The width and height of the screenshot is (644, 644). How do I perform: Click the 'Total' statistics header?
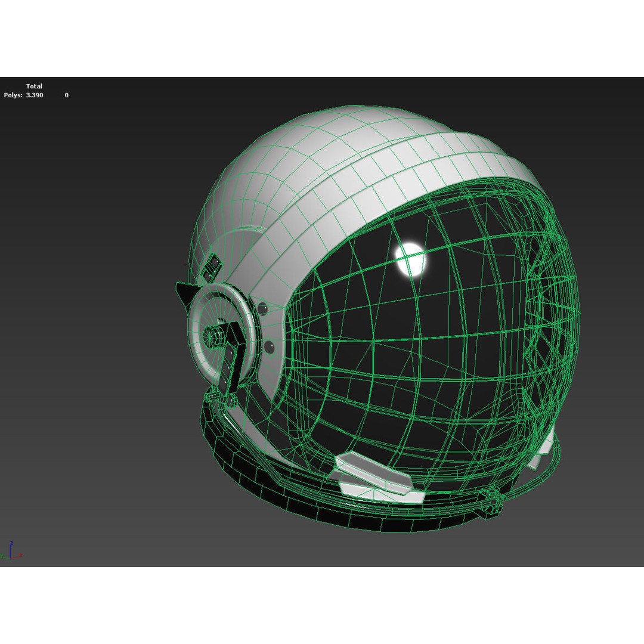point(34,86)
